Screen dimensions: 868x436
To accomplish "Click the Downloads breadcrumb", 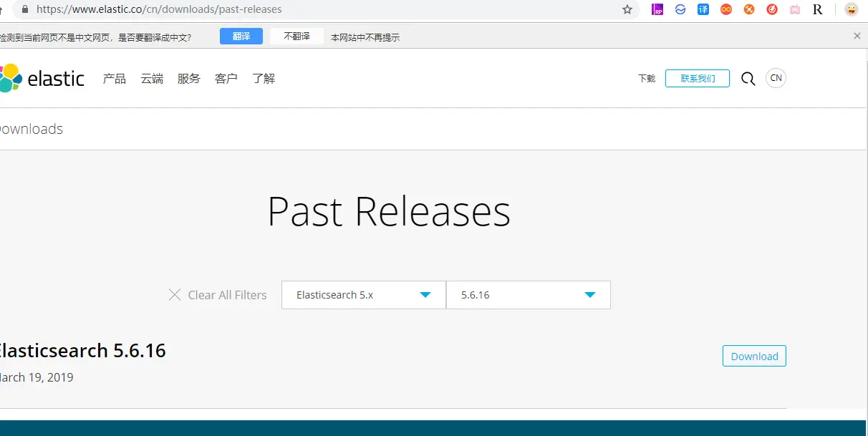I will 30,129.
